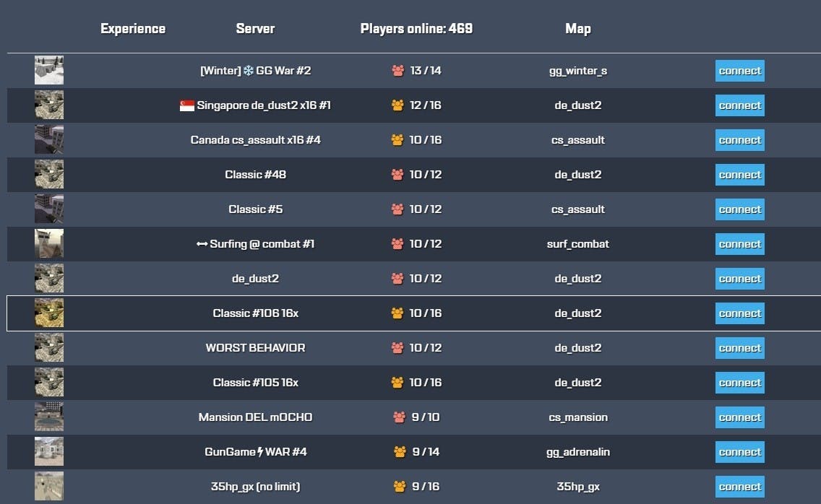821x504 pixels.
Task: Click the players icon beside Mansion DEL mOCHO
Action: 399,417
